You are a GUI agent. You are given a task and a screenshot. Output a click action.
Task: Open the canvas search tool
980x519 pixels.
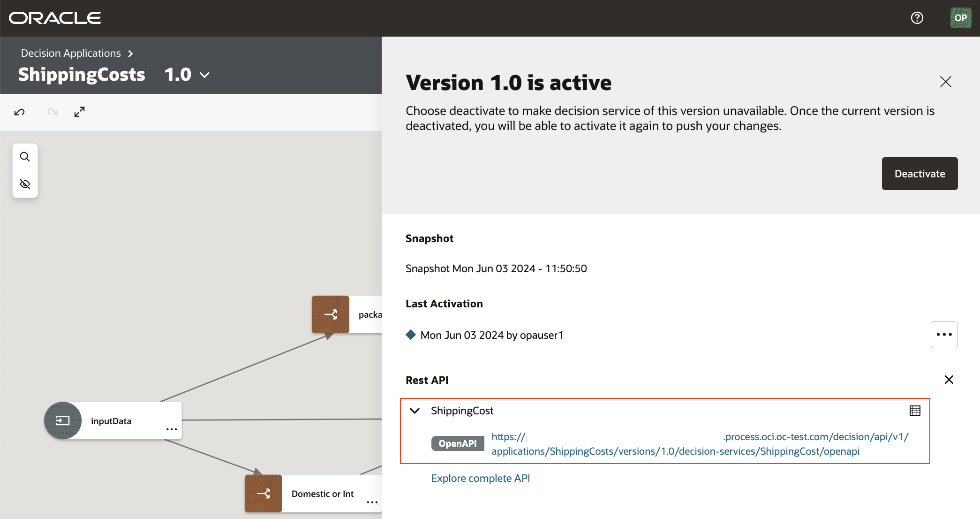tap(25, 156)
